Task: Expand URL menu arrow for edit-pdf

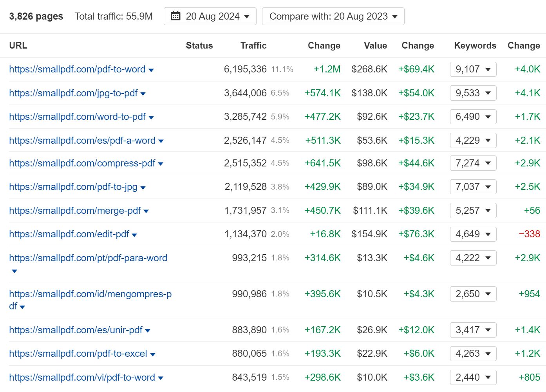Action: coord(134,235)
